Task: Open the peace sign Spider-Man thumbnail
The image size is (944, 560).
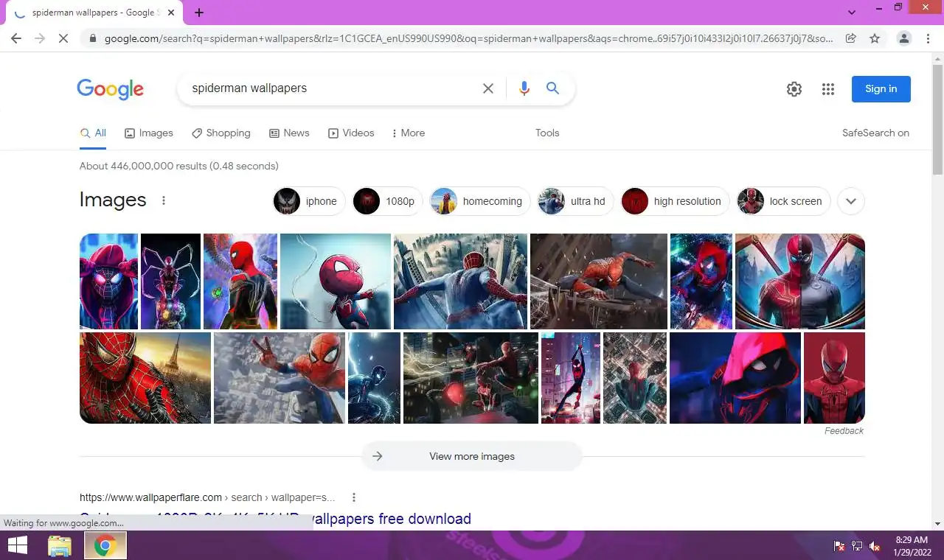Action: [x=280, y=378]
